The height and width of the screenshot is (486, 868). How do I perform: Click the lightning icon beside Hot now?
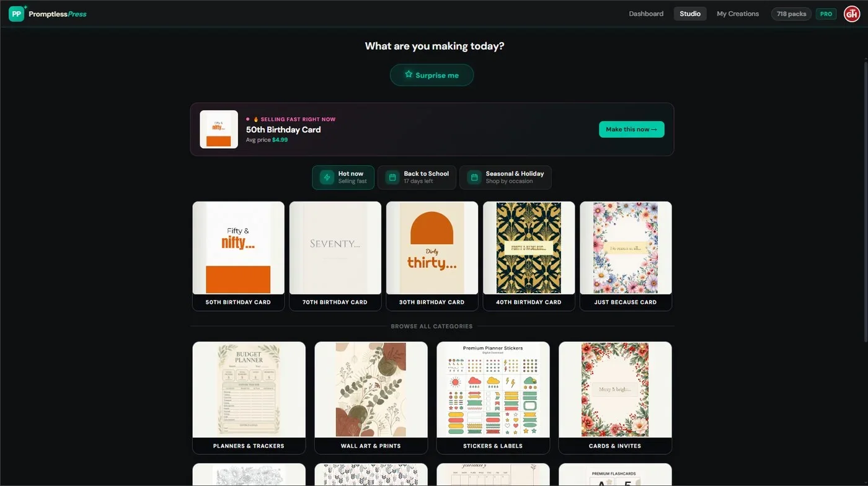327,177
